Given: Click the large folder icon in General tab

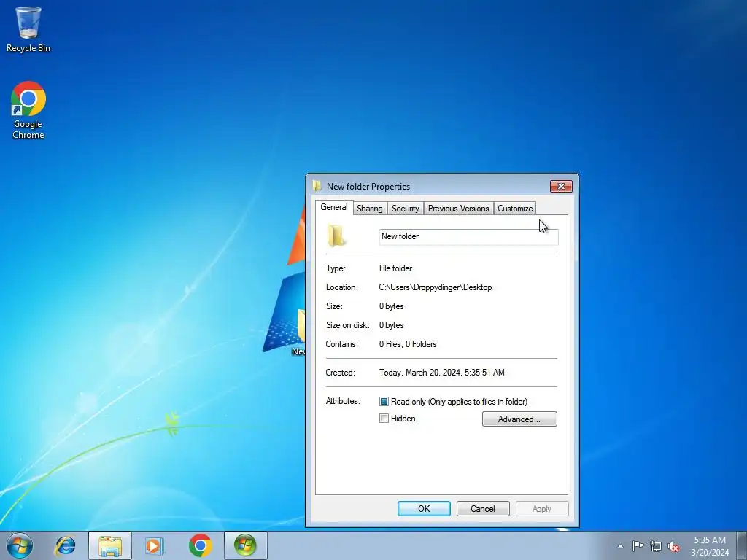Looking at the screenshot, I should [336, 236].
